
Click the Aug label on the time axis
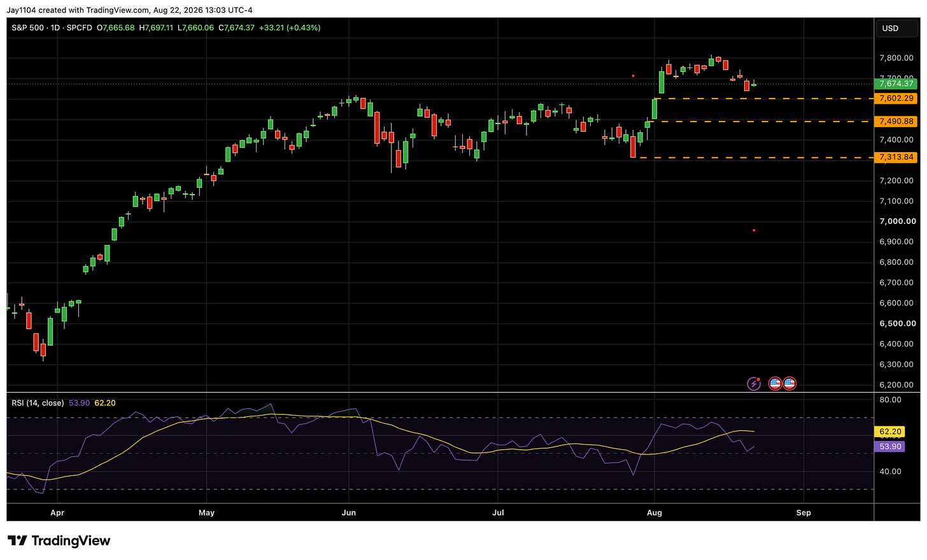point(654,513)
